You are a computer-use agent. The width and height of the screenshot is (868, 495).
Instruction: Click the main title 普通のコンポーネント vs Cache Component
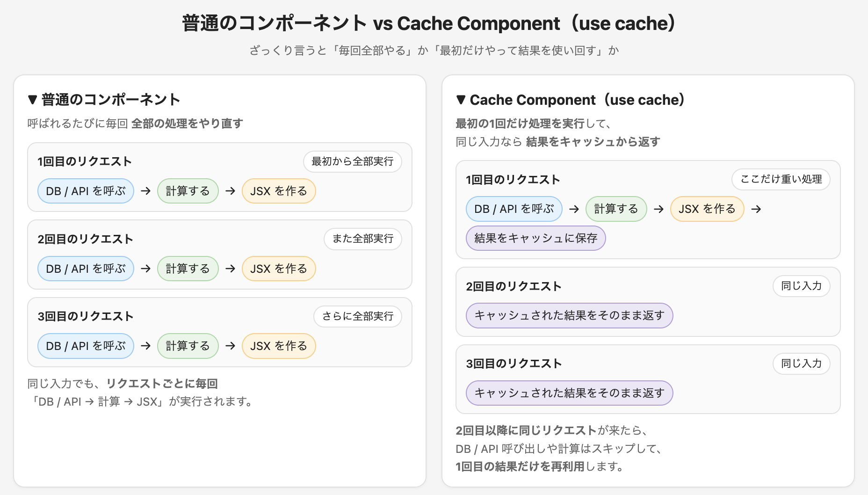coord(428,23)
